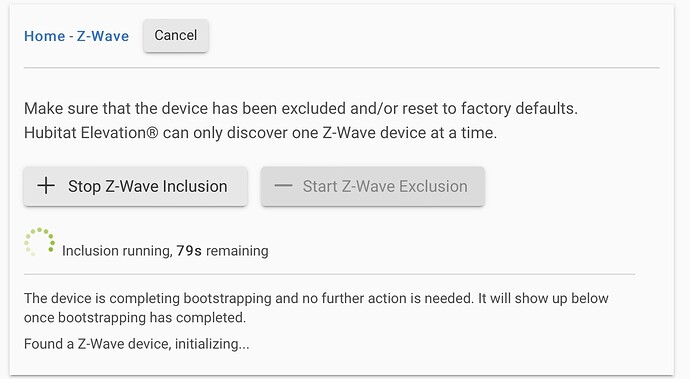Click the 'factory defaults' phrase in instructions
Viewport: 690px width, 379px height.
(x=519, y=108)
